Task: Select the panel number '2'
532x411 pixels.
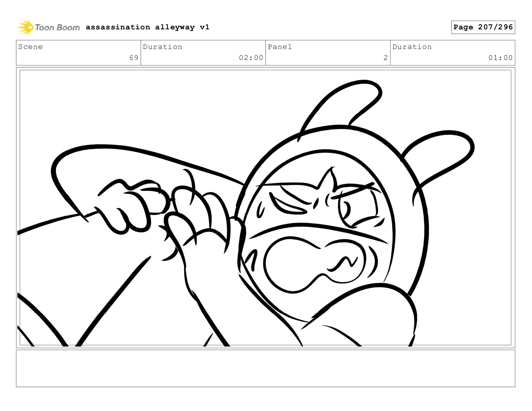Action: (386, 58)
